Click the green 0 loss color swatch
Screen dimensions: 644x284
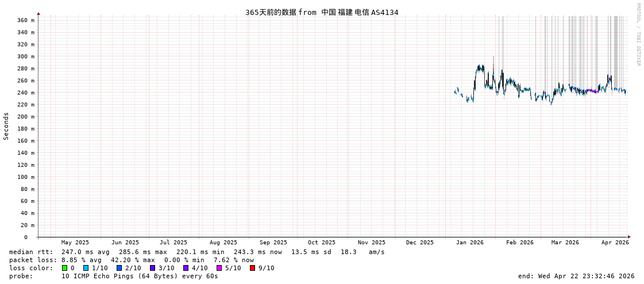point(65,268)
